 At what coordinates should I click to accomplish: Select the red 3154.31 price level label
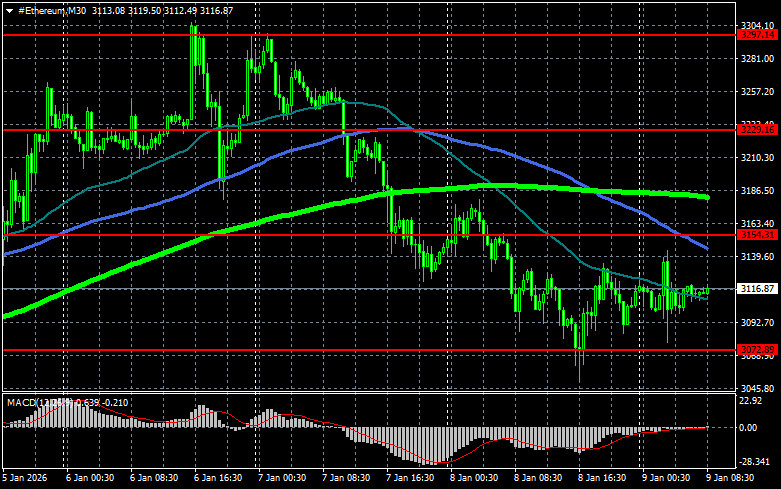(757, 235)
